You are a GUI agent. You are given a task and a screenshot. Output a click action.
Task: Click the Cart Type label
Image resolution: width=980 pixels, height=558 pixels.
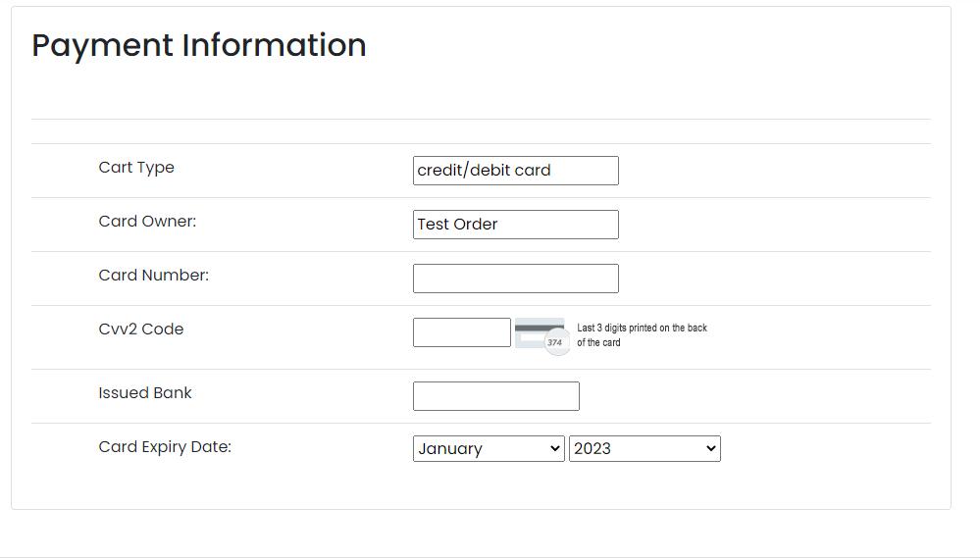(136, 167)
